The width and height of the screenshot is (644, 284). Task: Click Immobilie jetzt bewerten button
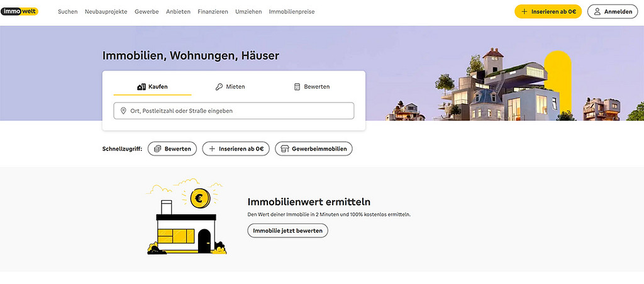[x=287, y=230]
